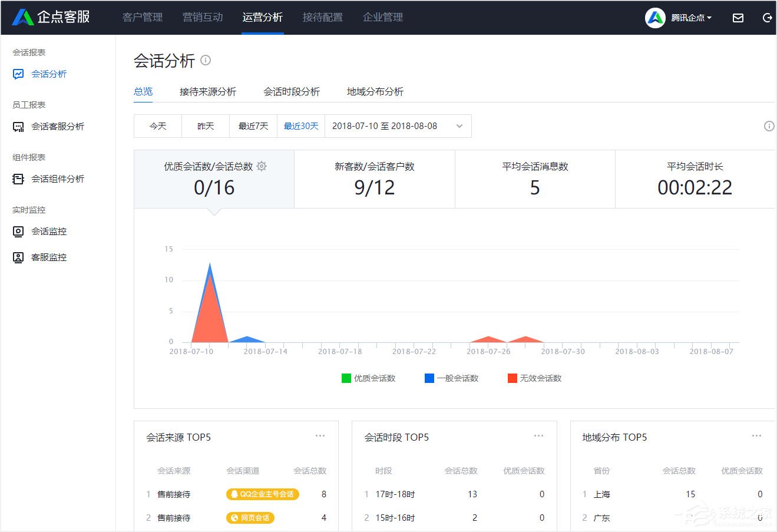
Task: Toggle the 无效会话数 legend item
Action: (x=533, y=378)
